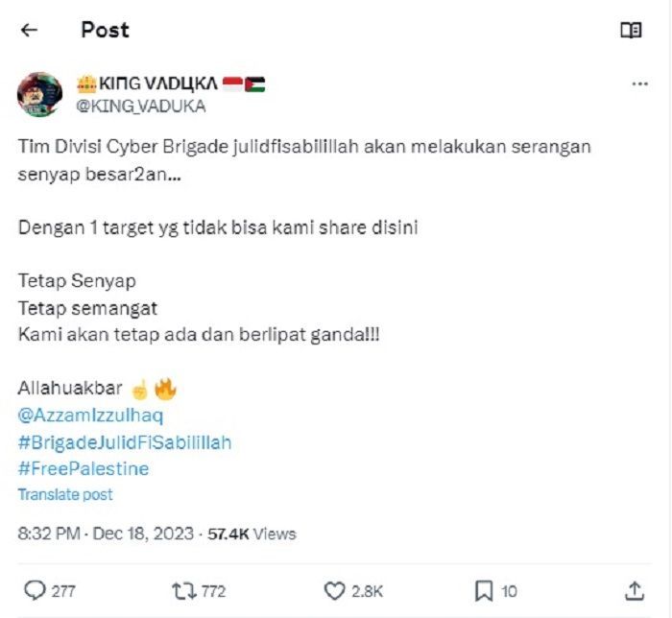Click the 277 replies count

pos(63,591)
